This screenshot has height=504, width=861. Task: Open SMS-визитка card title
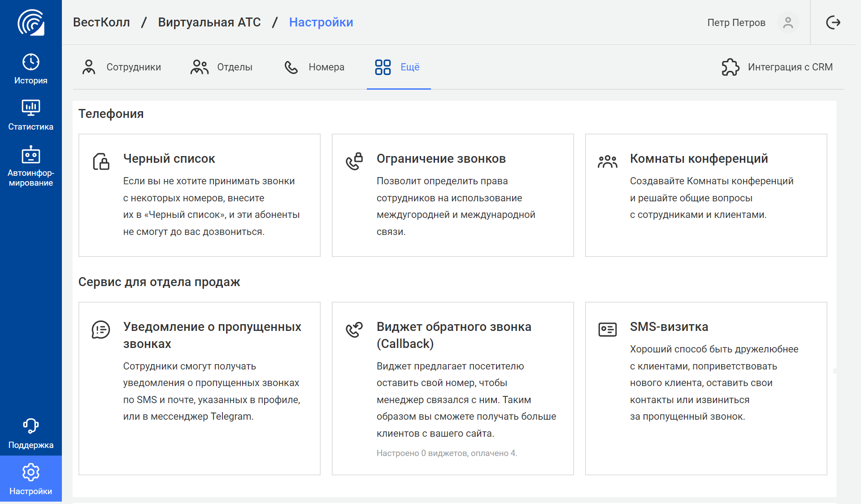click(x=669, y=326)
